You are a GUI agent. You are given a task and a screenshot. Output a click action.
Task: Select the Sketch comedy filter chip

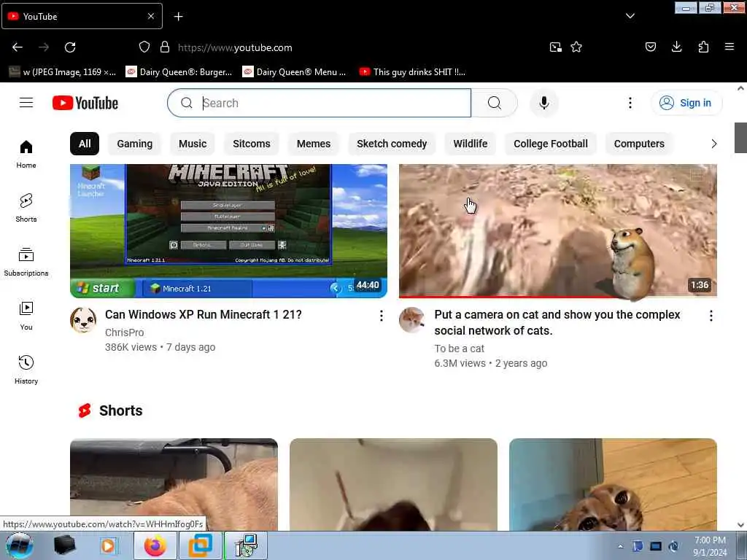tap(392, 144)
